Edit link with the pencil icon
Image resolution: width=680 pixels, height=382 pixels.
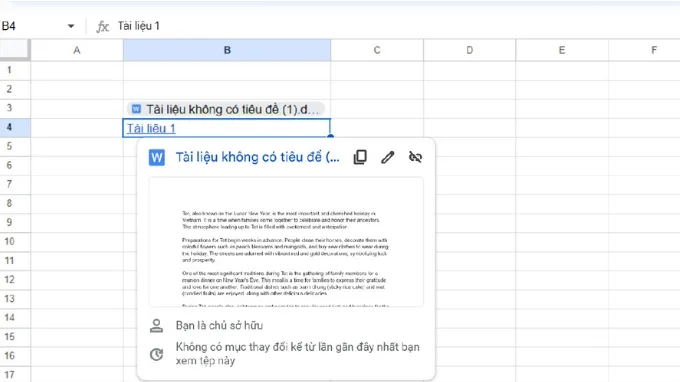coord(388,157)
